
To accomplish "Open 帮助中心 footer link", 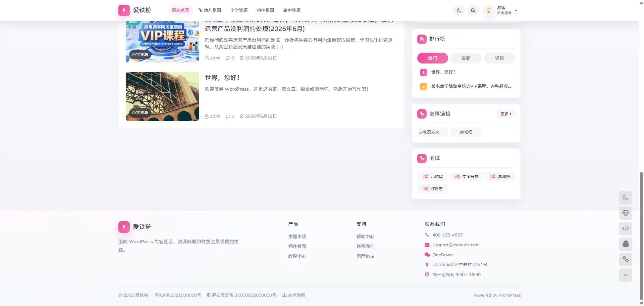I will click(365, 237).
